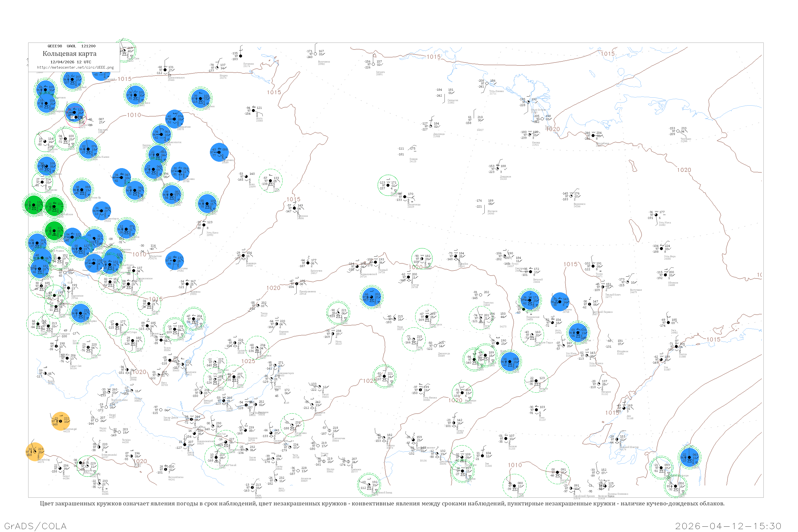The width and height of the screenshot is (798, 532).
Task: Click the Кольцевая карта title
Action: click(69, 54)
